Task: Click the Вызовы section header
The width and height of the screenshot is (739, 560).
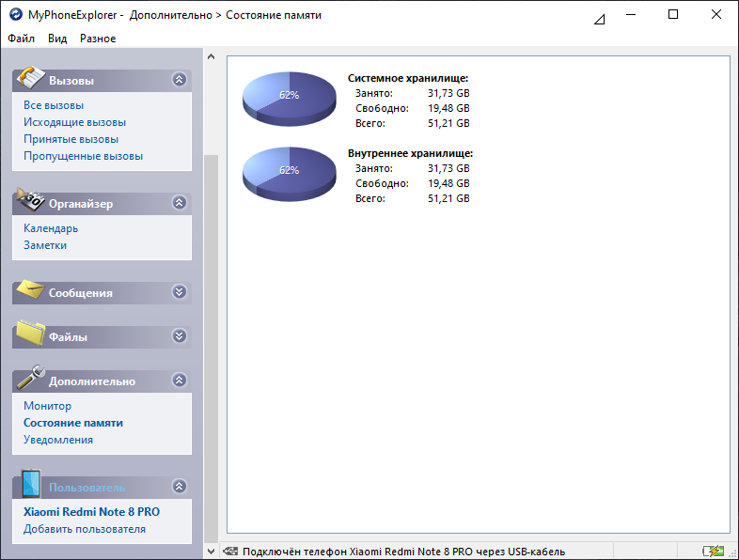Action: pos(102,81)
